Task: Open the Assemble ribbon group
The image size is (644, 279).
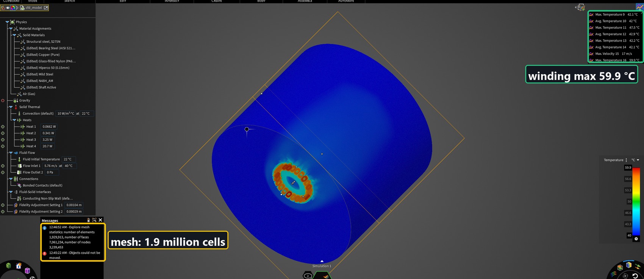Action: click(305, 2)
